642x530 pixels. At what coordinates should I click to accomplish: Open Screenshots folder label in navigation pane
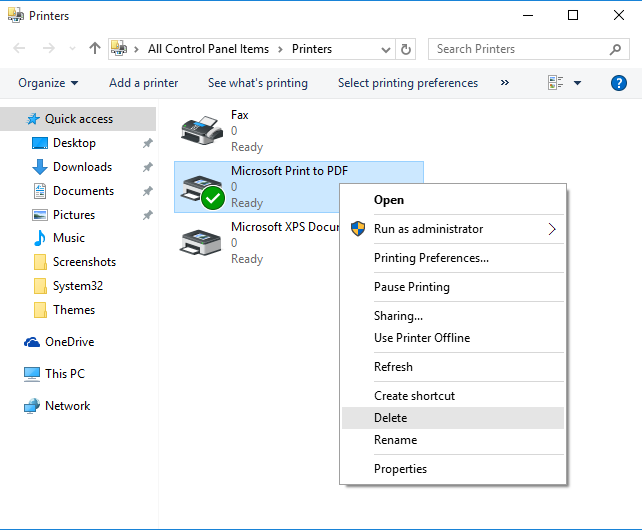tap(84, 262)
